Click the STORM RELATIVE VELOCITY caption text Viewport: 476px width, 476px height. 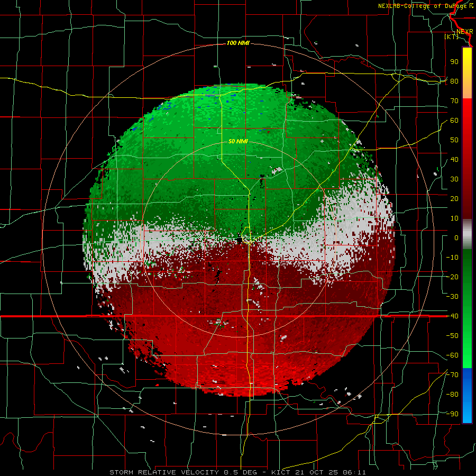pos(164,472)
